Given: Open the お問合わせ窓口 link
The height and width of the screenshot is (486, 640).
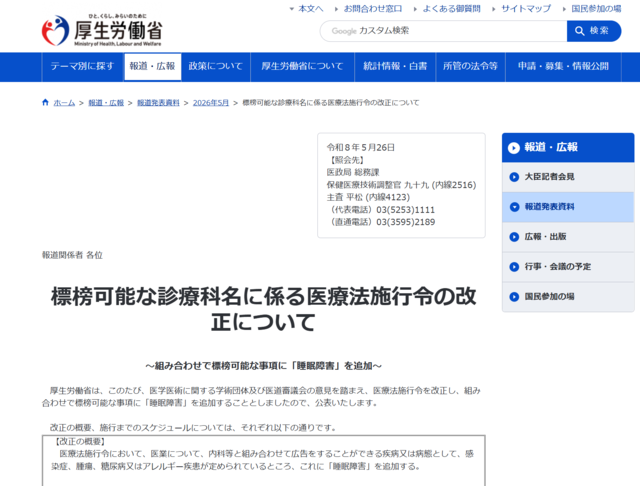Looking at the screenshot, I should point(373,9).
